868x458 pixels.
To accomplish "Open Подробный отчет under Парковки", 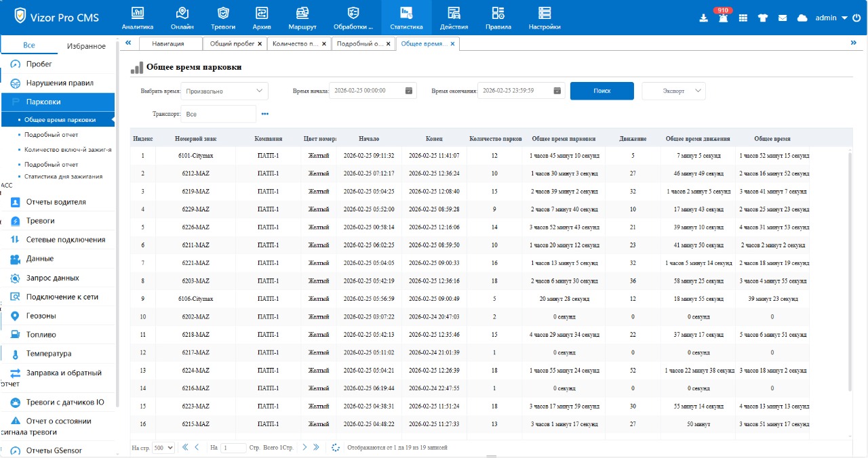I will pyautogui.click(x=51, y=135).
